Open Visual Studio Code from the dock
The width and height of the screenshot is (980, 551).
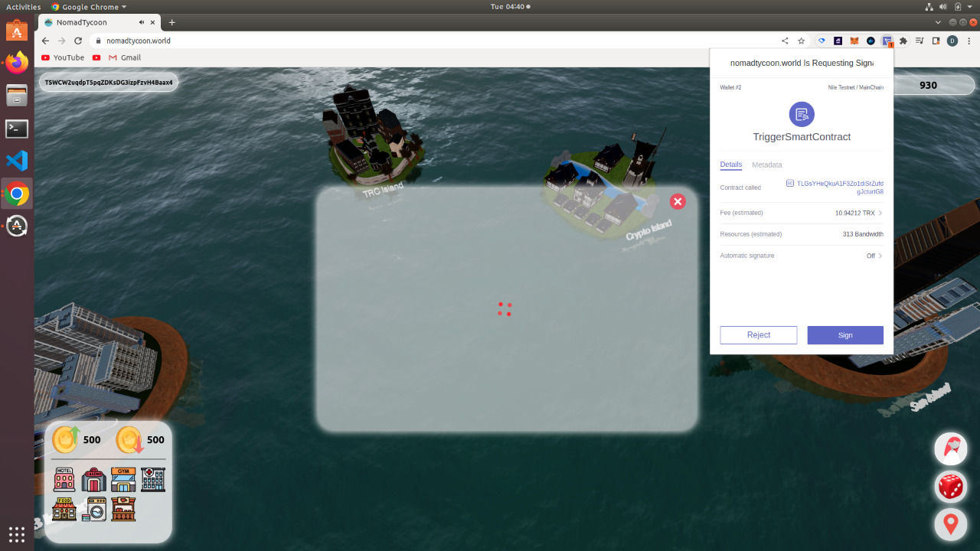click(x=17, y=161)
